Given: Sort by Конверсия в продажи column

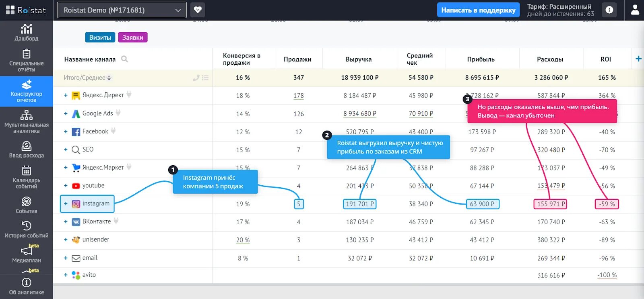Looking at the screenshot, I should tap(242, 59).
